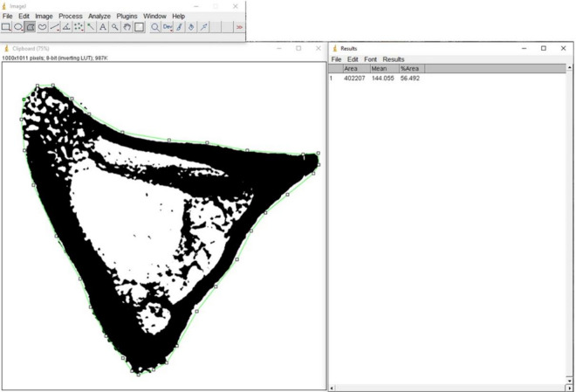
Task: Open the Process menu
Action: pyautogui.click(x=71, y=17)
